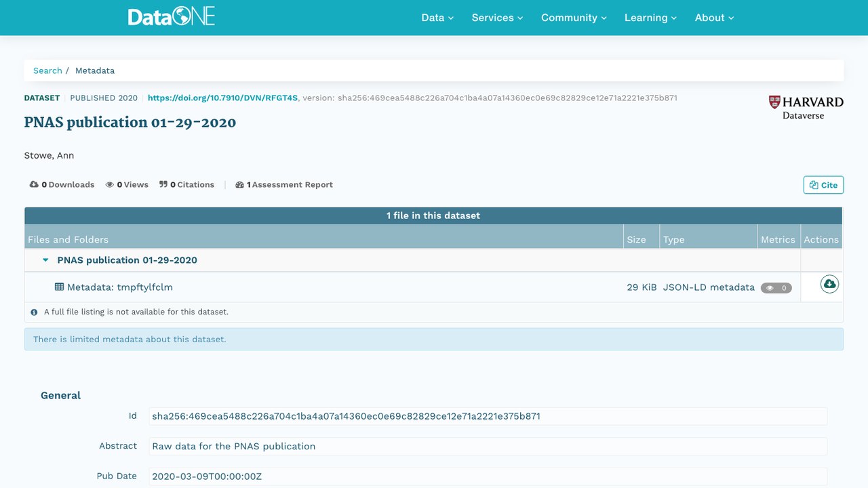Click the Metadata: tmpftylfclm file name
This screenshot has height=488, width=868.
tap(120, 287)
